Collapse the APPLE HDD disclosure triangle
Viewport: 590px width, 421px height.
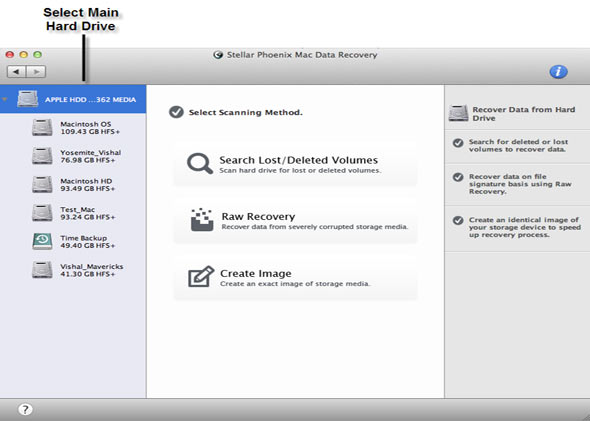[5, 100]
